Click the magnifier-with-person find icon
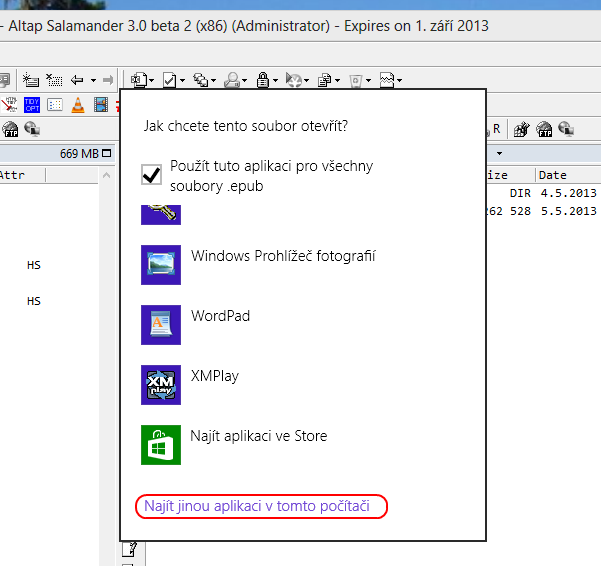This screenshot has height=566, width=601. [232, 80]
